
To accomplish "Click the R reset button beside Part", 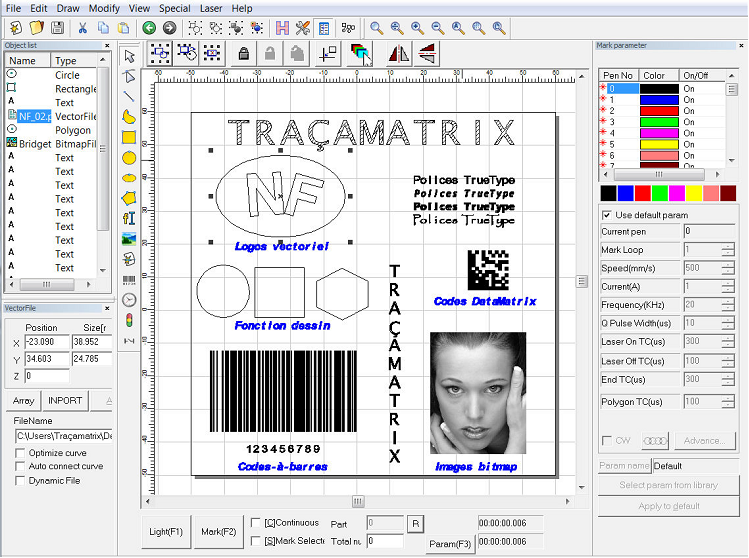I will coord(415,524).
